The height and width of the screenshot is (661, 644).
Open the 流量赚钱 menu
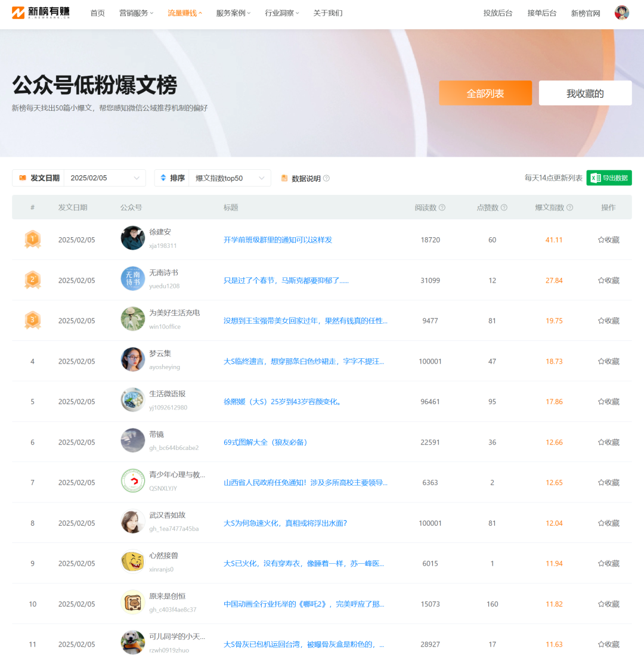pos(184,13)
